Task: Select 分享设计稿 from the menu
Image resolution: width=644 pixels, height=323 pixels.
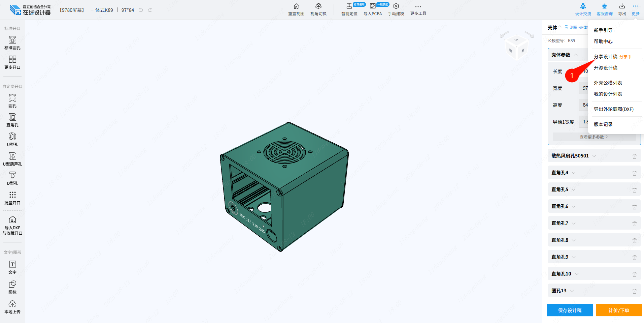Action: (605, 57)
